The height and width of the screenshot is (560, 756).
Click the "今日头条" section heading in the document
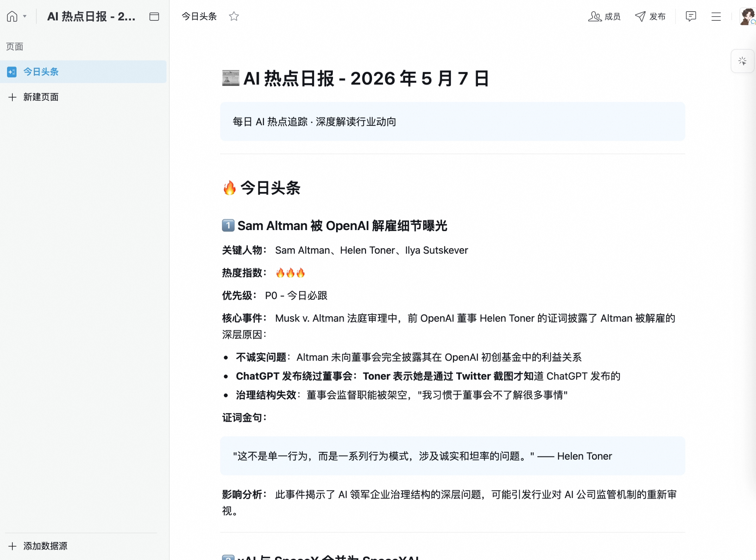(262, 188)
